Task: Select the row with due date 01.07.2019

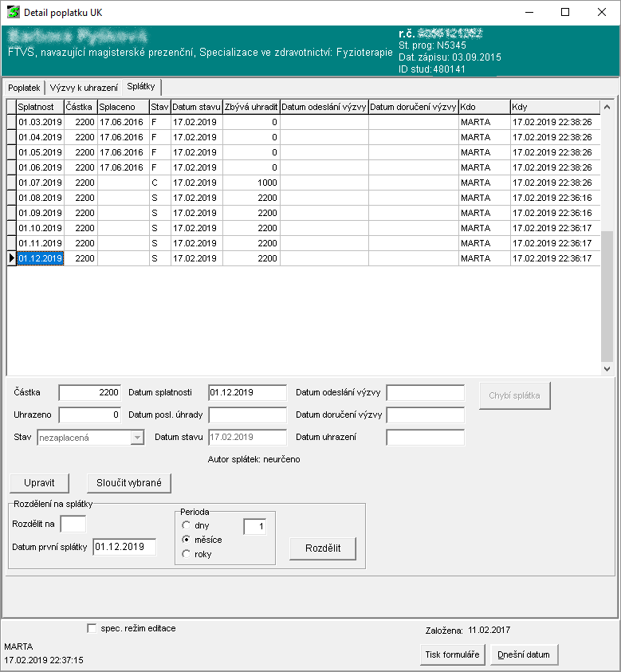Action: click(x=40, y=183)
